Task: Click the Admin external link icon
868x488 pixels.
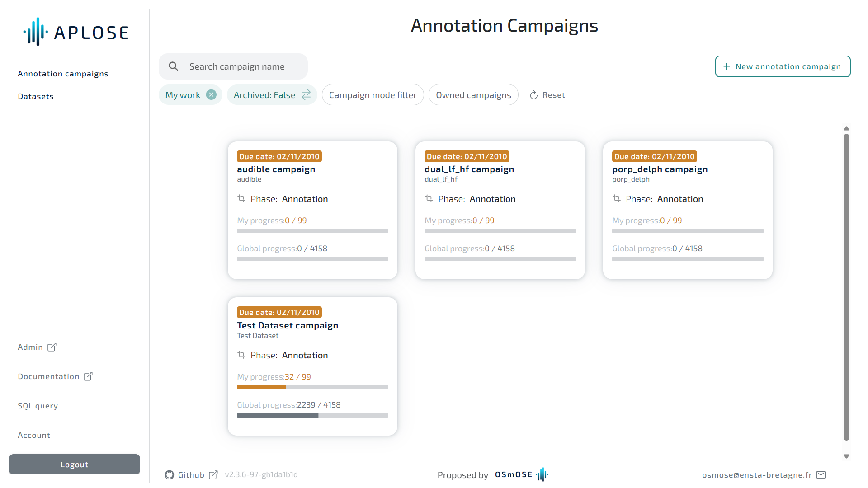Action: [52, 347]
